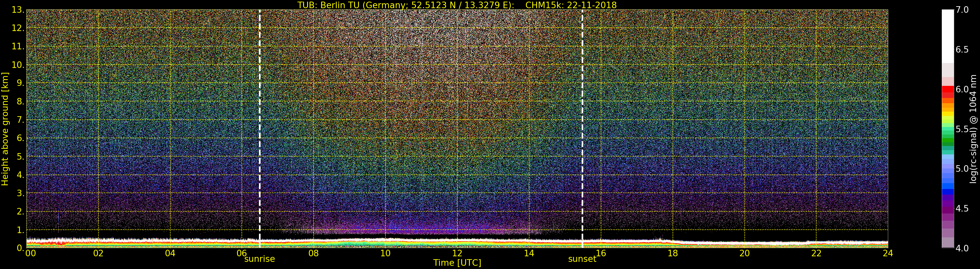Pick the red band near 6.0 on colorbar
This screenshot has height=269, width=980.
click(947, 91)
